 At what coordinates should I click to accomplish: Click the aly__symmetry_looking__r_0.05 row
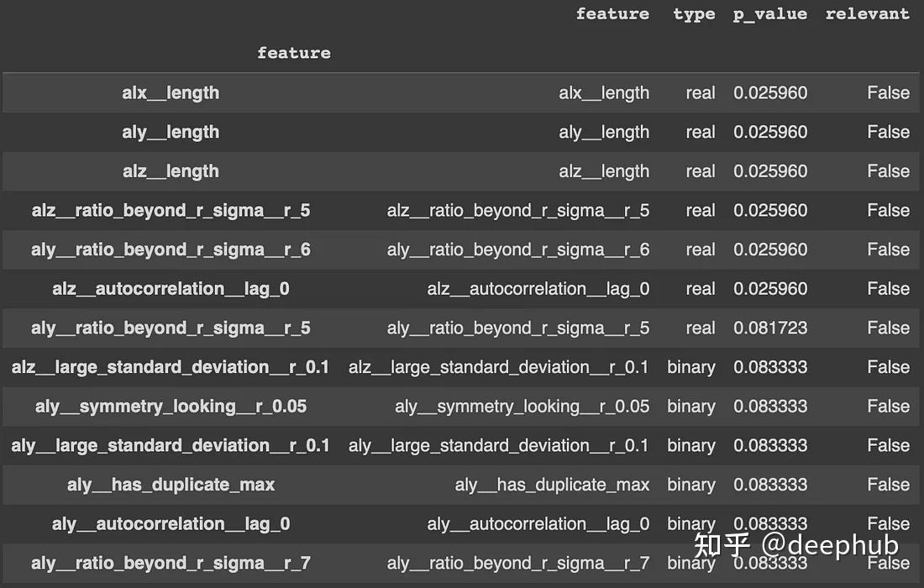pos(171,406)
